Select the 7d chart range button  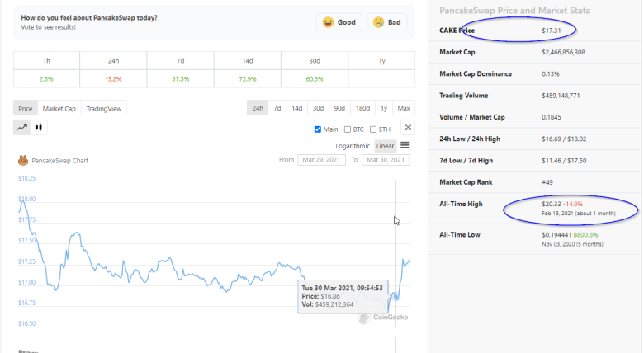coord(278,108)
